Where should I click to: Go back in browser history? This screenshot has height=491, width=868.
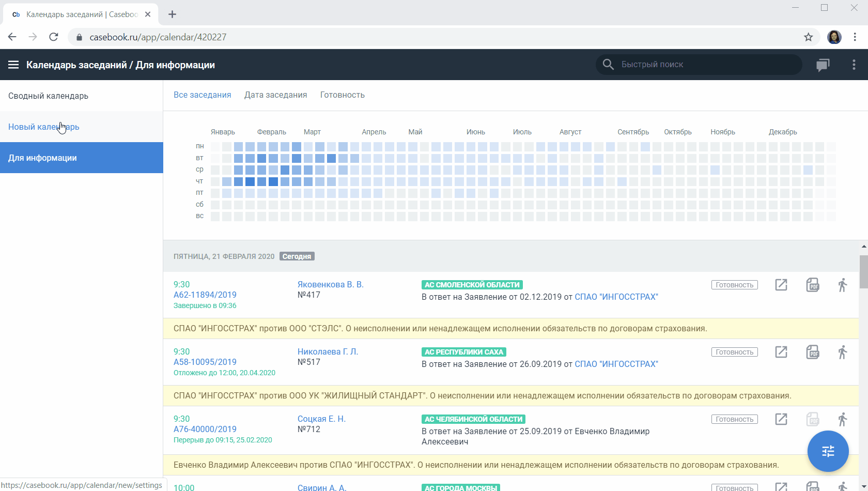tap(12, 37)
